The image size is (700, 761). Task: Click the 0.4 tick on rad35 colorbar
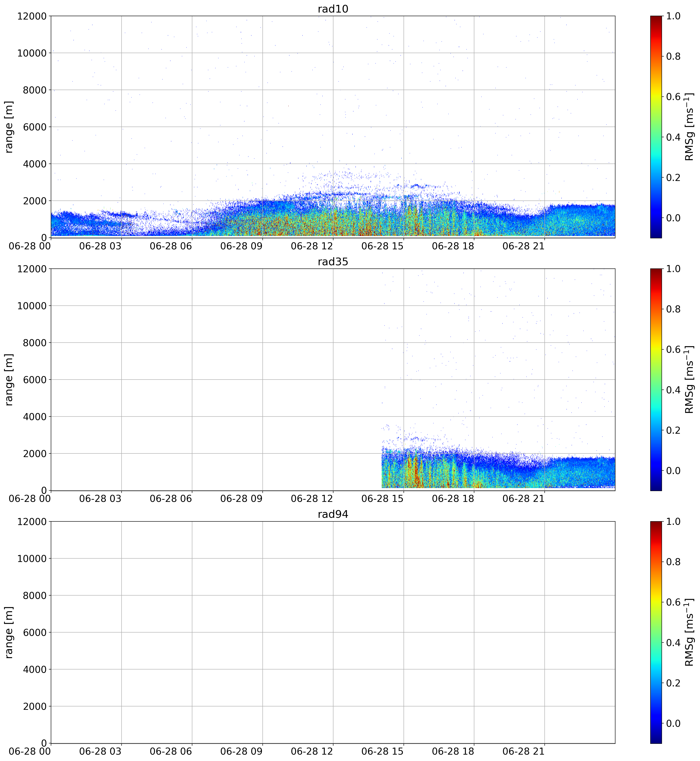pyautogui.click(x=673, y=390)
